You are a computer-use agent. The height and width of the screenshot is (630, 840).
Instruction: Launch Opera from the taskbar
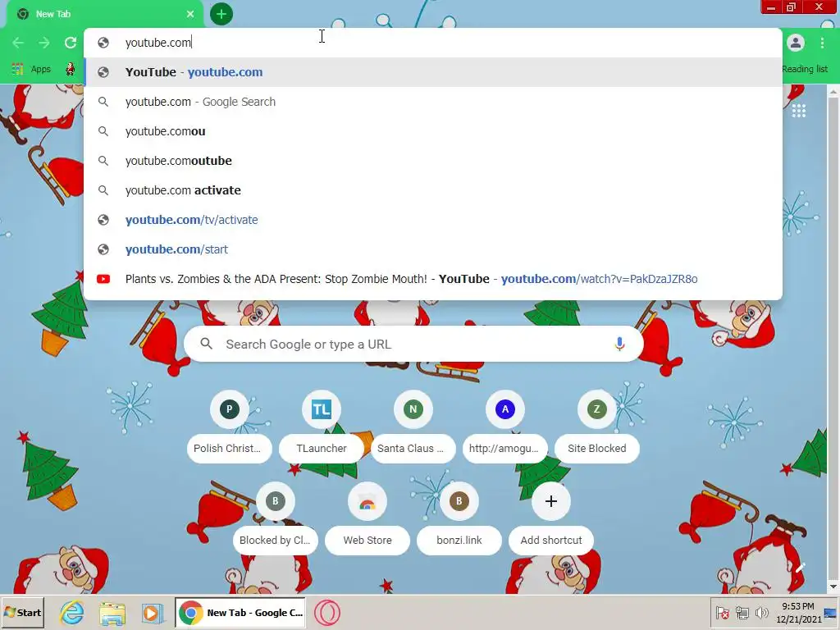pyautogui.click(x=326, y=612)
